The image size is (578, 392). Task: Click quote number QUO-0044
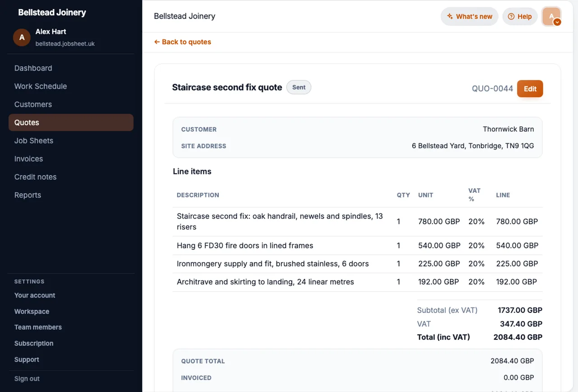[493, 89]
